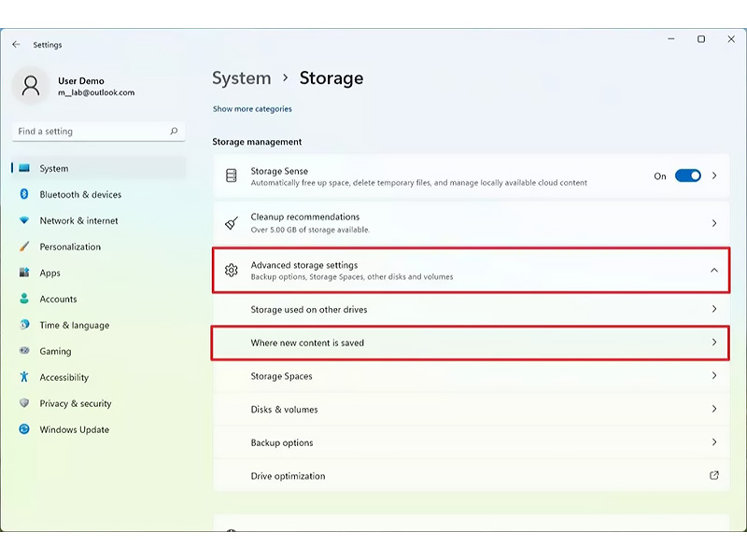Viewport: 747px width, 560px height.
Task: Open Backup options page
Action: (471, 442)
